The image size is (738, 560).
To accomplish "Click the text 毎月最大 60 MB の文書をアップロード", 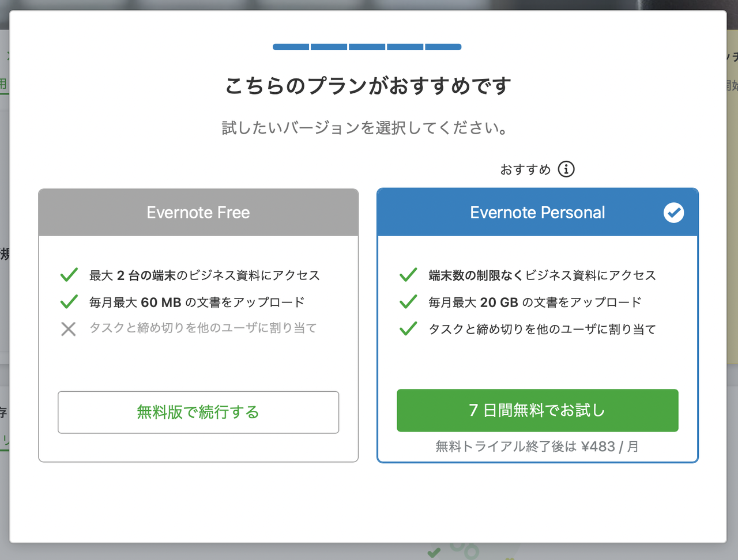I will (197, 302).
